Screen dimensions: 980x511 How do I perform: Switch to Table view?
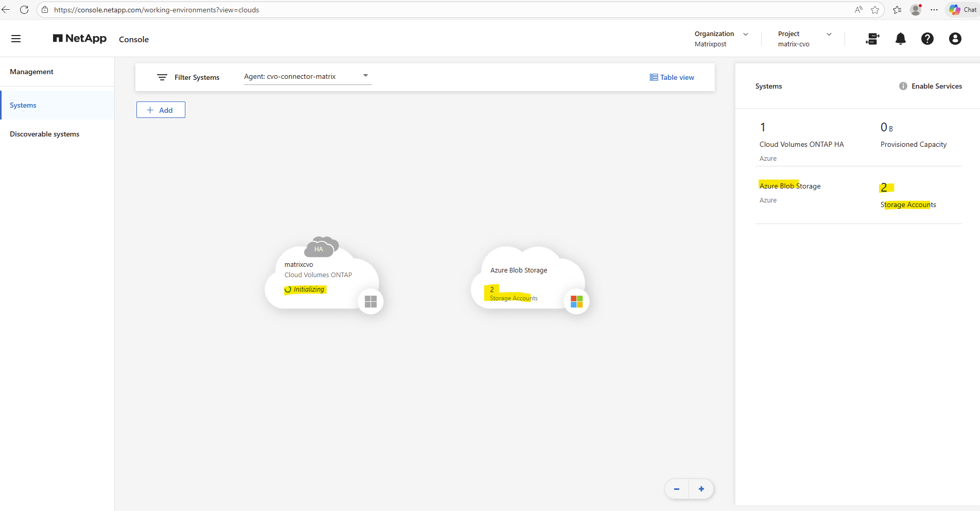click(672, 77)
